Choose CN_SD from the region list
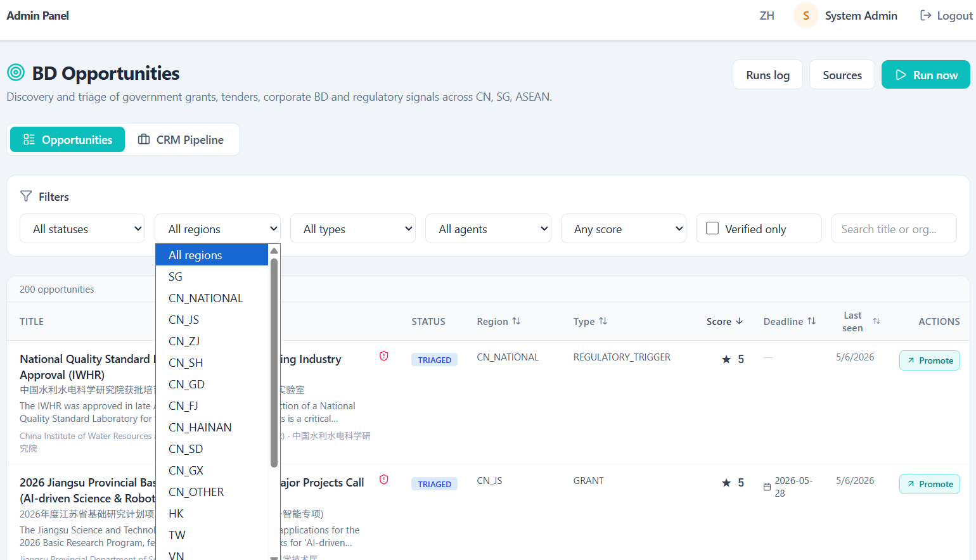The height and width of the screenshot is (560, 976). click(212, 449)
